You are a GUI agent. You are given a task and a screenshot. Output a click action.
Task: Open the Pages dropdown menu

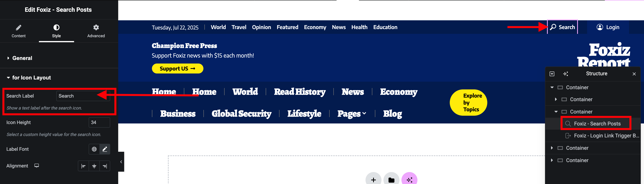pos(352,114)
